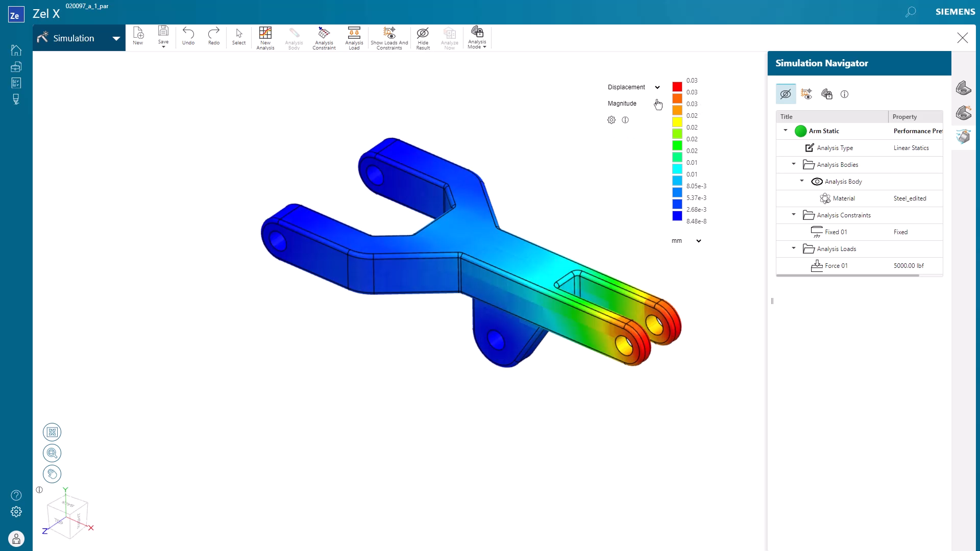Add an Analysis Constraint

pyautogui.click(x=324, y=37)
